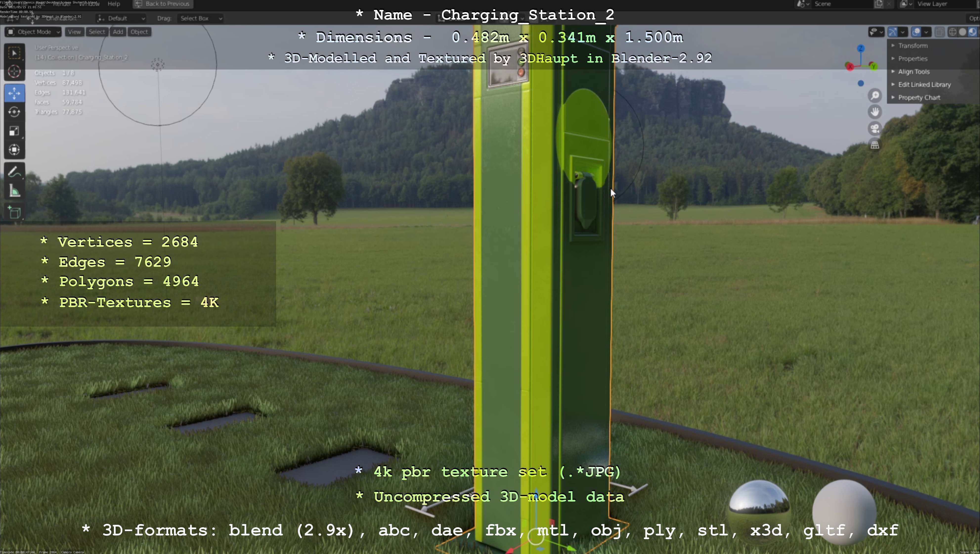Expand the Align Tools panel
This screenshot has height=554, width=980.
click(x=914, y=72)
